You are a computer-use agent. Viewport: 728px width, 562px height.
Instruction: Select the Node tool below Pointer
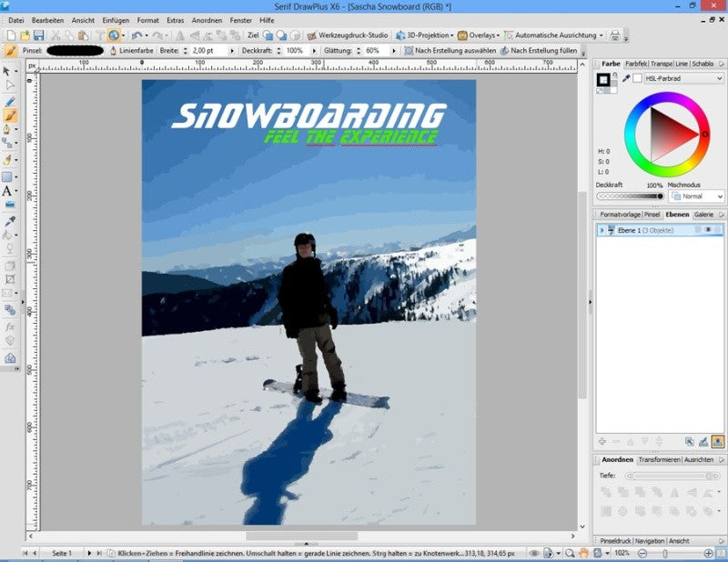pyautogui.click(x=9, y=85)
